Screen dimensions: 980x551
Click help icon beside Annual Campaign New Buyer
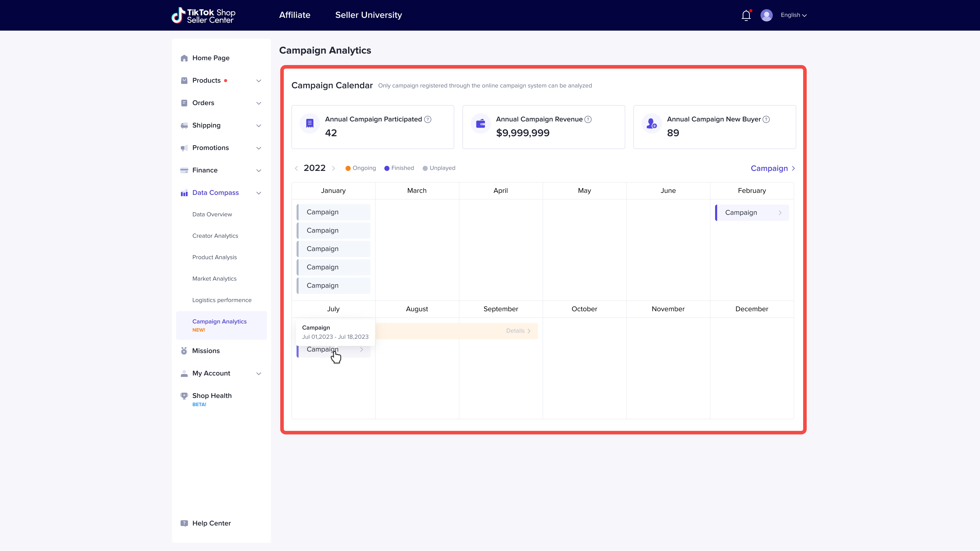766,119
